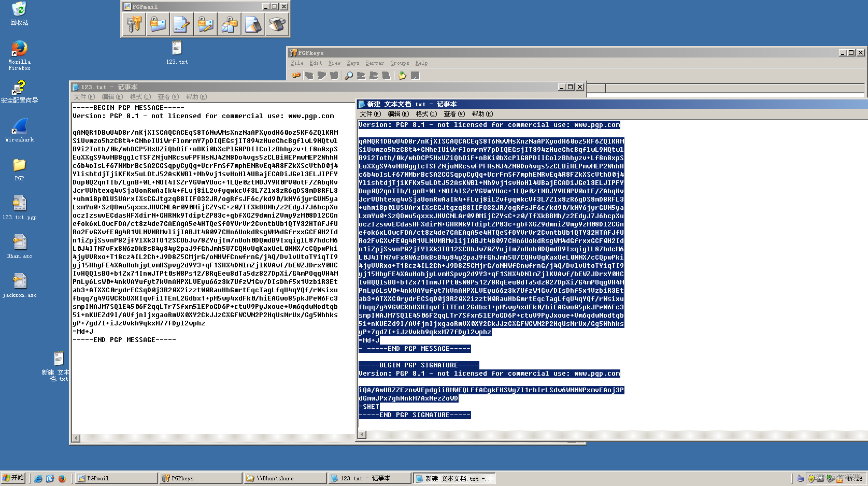
Task: Click the Freespace Wipe icon in PGPmail
Action: [x=277, y=24]
